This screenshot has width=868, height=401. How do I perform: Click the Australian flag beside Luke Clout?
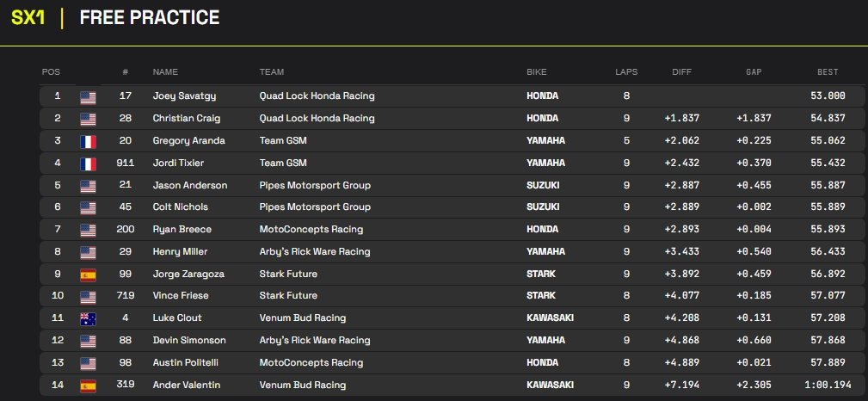88,318
